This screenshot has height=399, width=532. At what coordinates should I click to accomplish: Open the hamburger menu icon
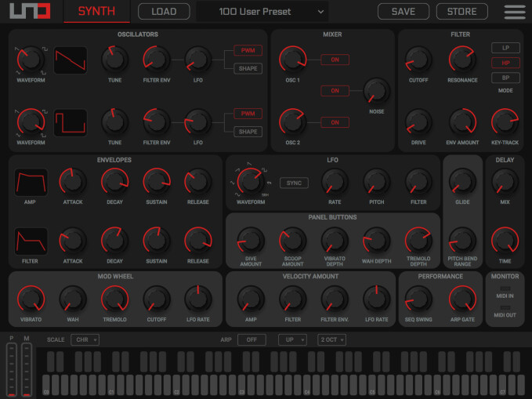coord(515,12)
